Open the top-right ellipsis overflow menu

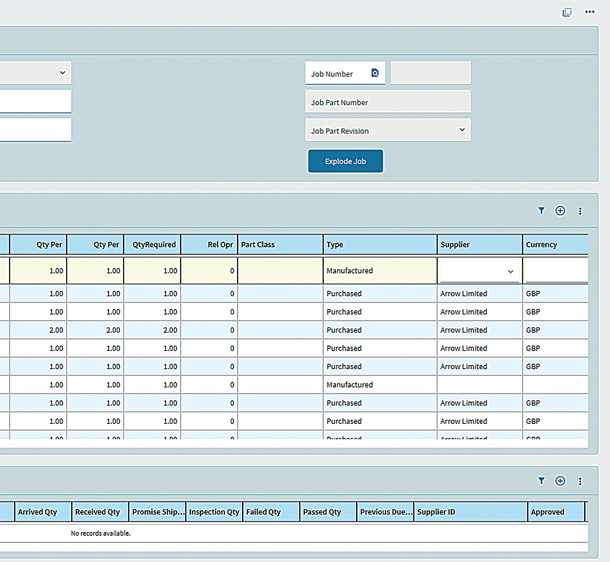coord(590,12)
